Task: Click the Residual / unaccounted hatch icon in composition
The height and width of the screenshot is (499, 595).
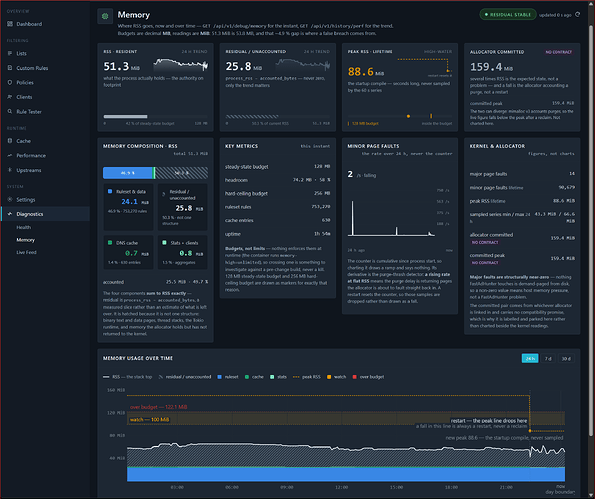Action: point(164,194)
